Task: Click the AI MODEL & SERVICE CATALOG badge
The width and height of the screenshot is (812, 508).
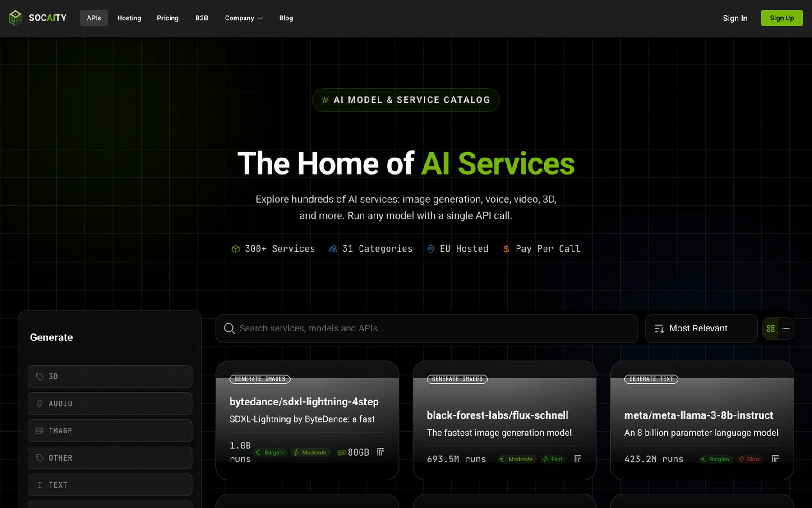Action: [x=406, y=100]
